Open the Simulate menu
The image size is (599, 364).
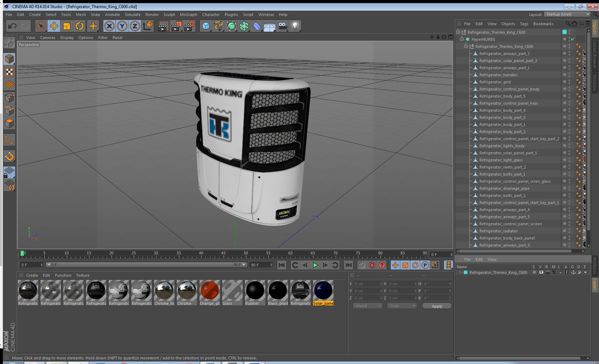point(132,15)
